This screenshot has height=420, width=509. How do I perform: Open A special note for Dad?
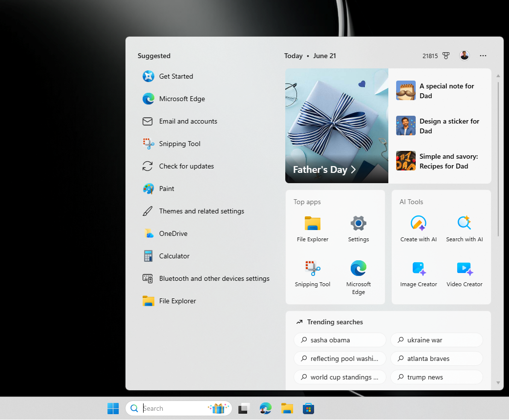[440, 90]
